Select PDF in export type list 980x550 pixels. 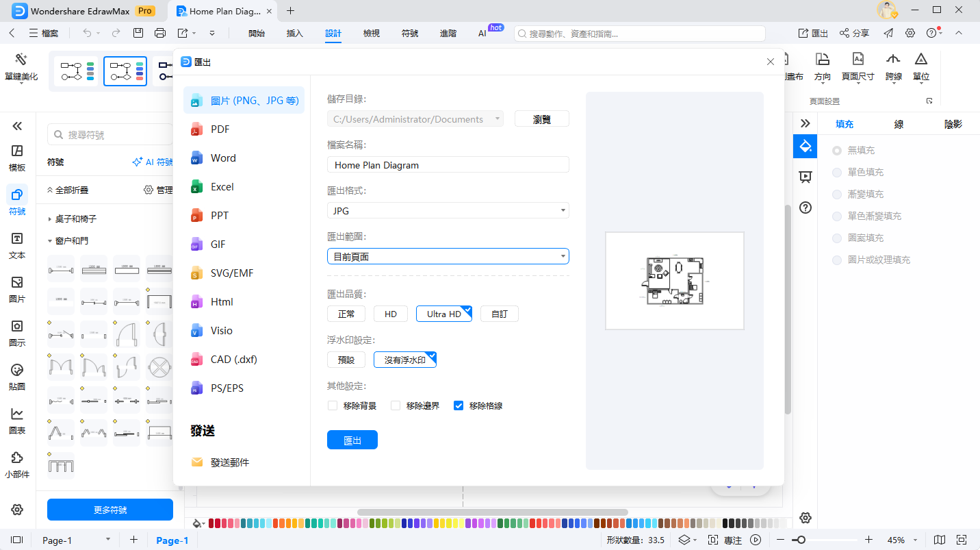click(220, 129)
